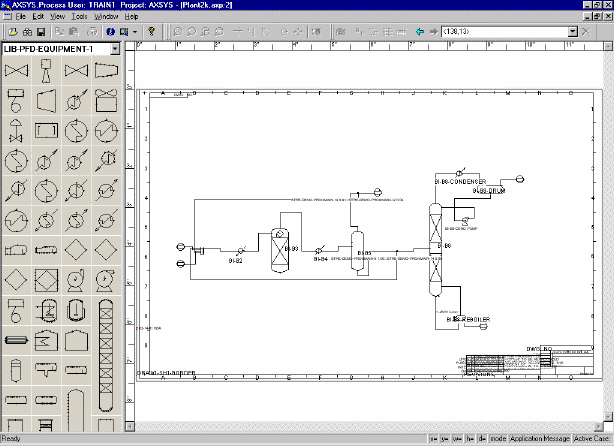Click the Open folder toolbar icon
614x446 pixels.
point(13,32)
